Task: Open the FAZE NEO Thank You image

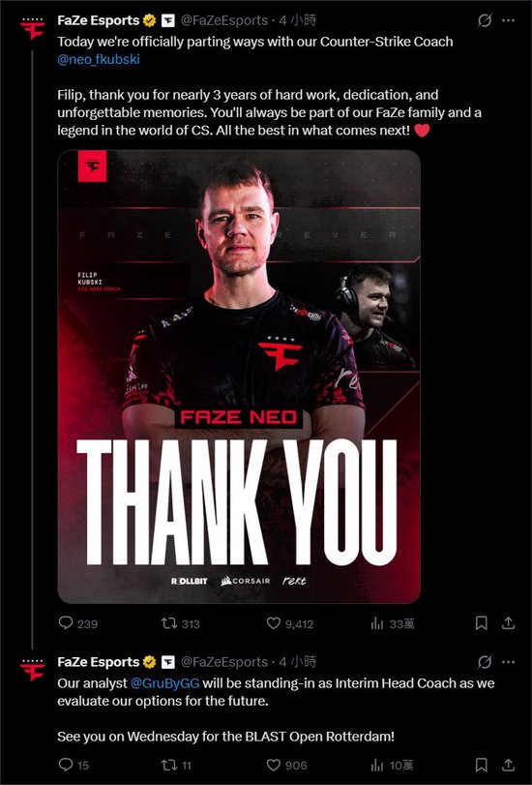Action: tap(239, 377)
